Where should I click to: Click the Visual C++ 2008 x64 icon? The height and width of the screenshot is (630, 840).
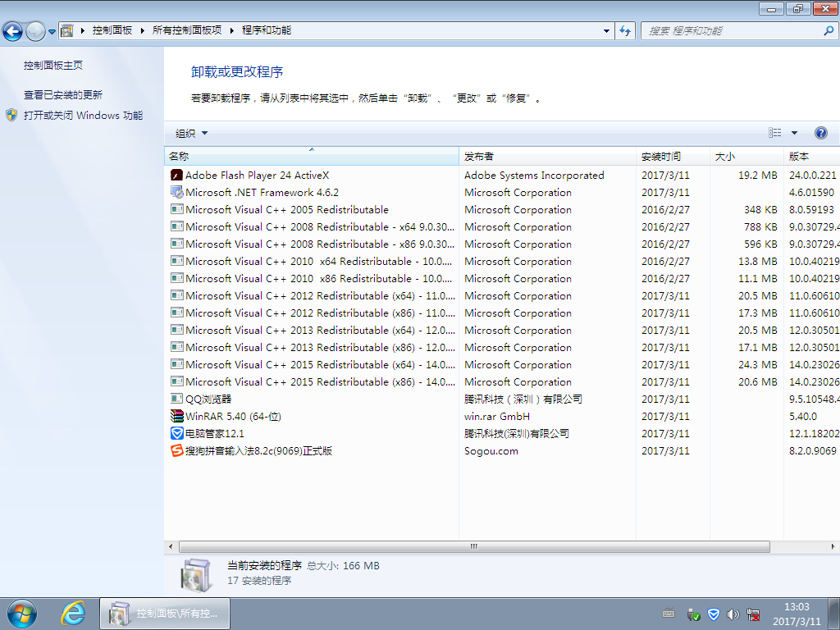coord(177,226)
